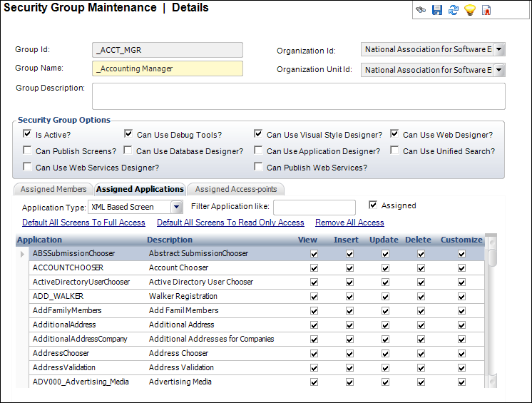
Task: Click the certificate document icon
Action: [x=486, y=10]
